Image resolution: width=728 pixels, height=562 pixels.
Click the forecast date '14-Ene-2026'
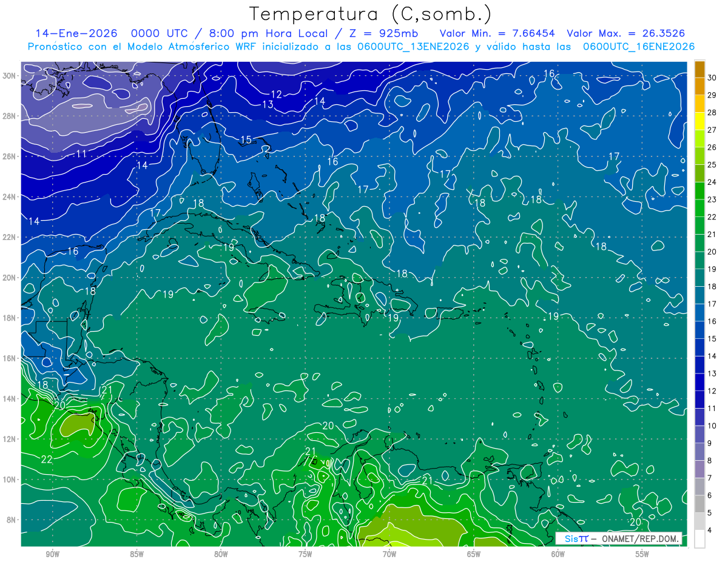point(76,33)
